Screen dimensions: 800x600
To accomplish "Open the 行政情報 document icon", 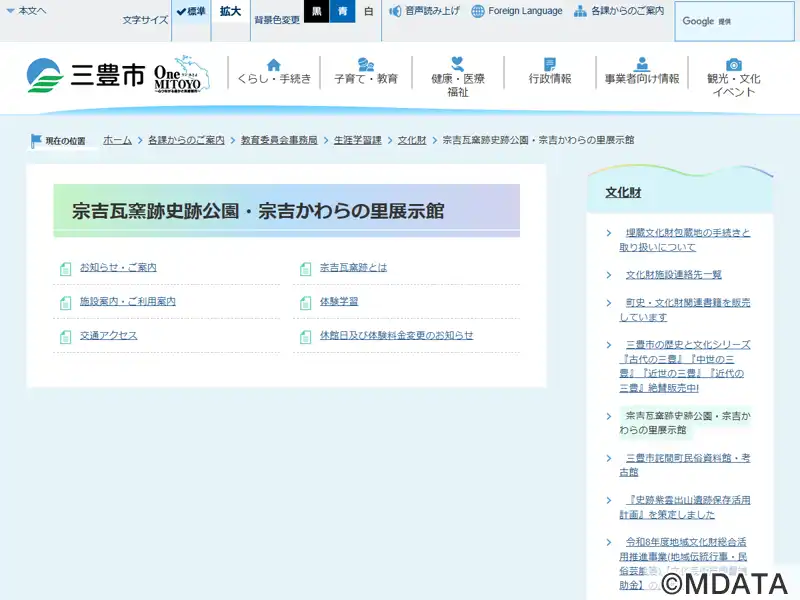I will pos(550,65).
